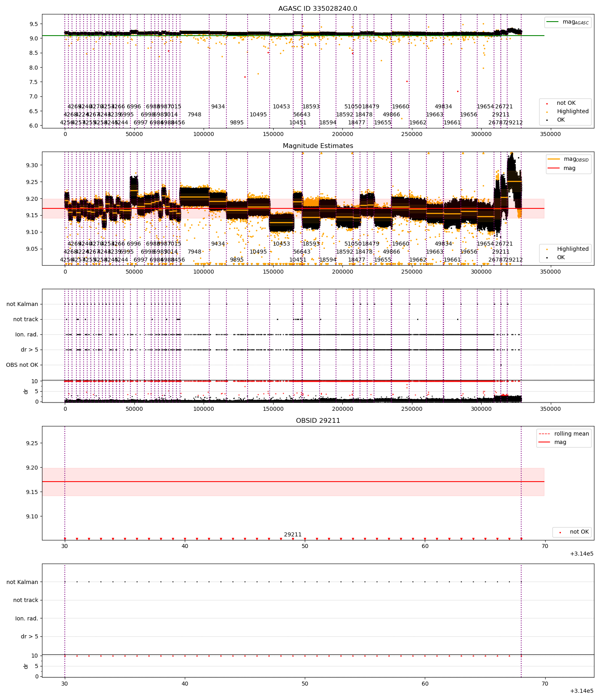Viewport: 600px width, 700px height.
Task: Click 'OK' legend entry in Magnitude Estimates plot
Action: click(x=556, y=257)
